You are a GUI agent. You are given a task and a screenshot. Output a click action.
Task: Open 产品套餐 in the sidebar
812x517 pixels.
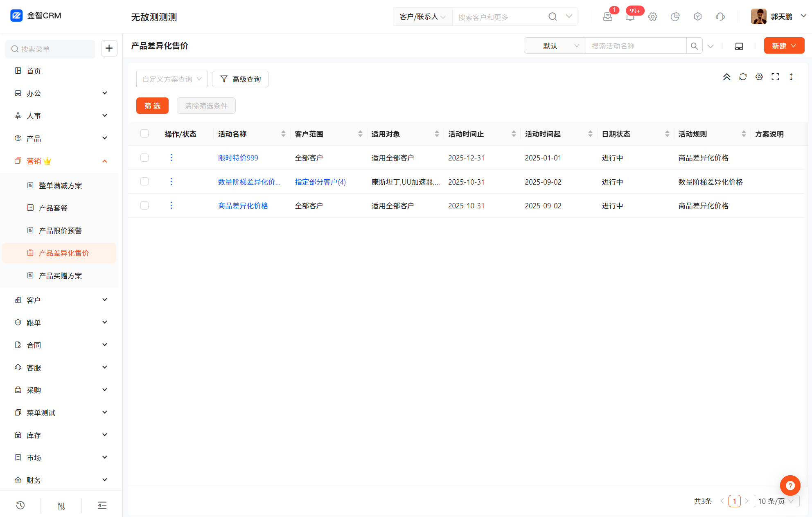point(53,208)
